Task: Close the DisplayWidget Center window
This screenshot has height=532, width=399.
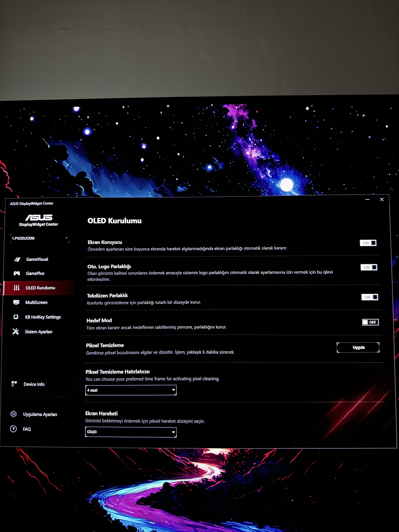Action: coord(382,199)
